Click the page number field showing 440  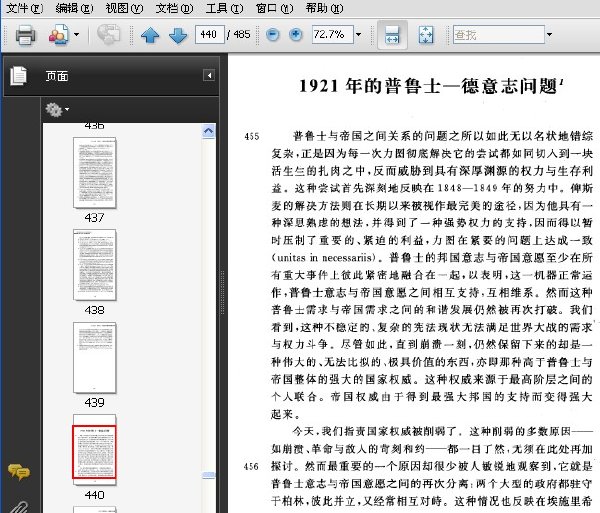tap(209, 35)
